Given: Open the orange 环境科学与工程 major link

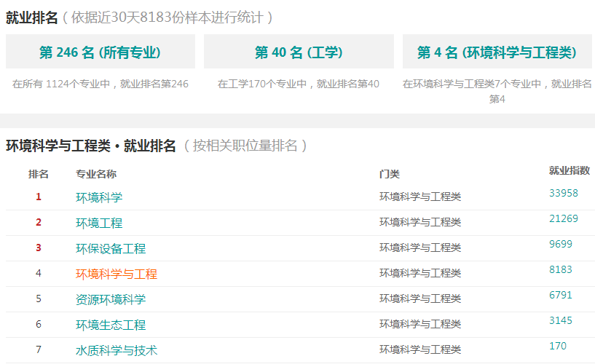Looking at the screenshot, I should (x=117, y=274).
